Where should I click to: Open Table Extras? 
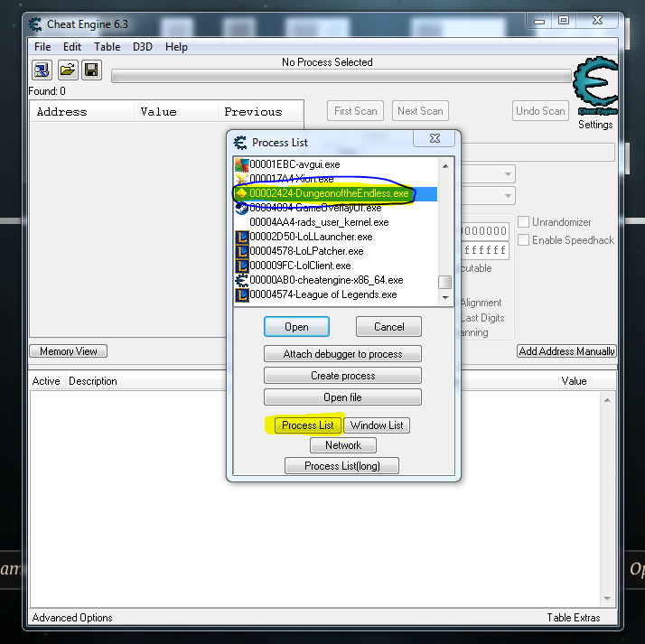click(573, 618)
